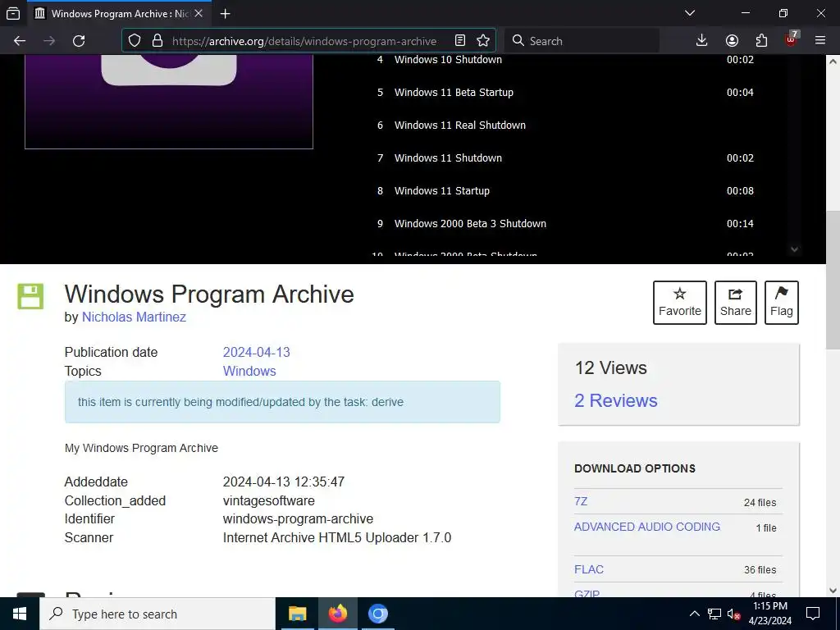This screenshot has height=630, width=840.
Task: Click the 24 files count for 7Z
Action: pos(760,503)
